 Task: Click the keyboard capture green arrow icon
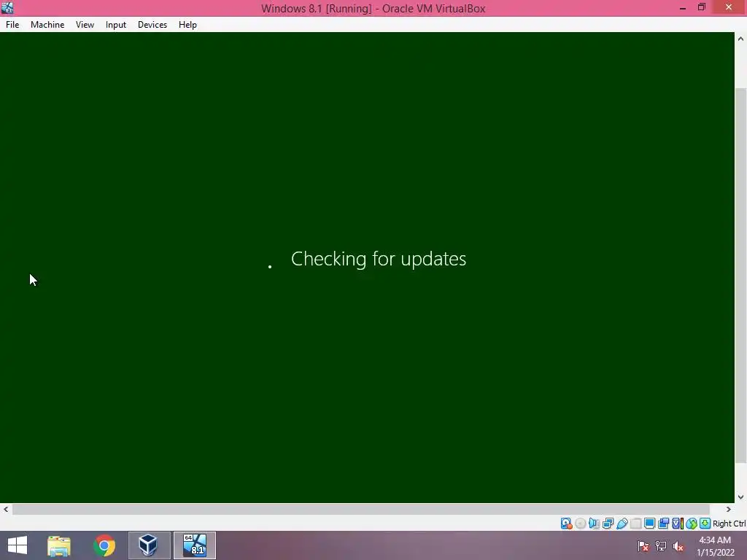coord(705,524)
